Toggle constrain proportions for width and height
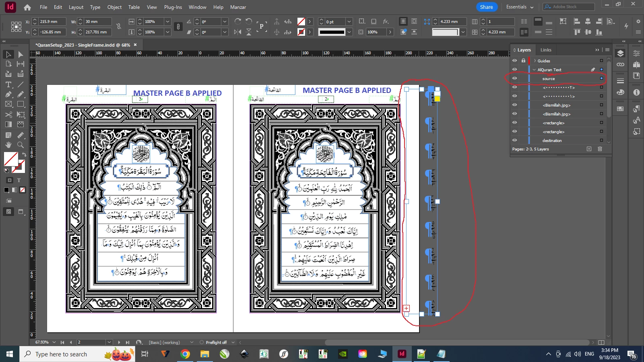644x362 pixels. (x=119, y=27)
